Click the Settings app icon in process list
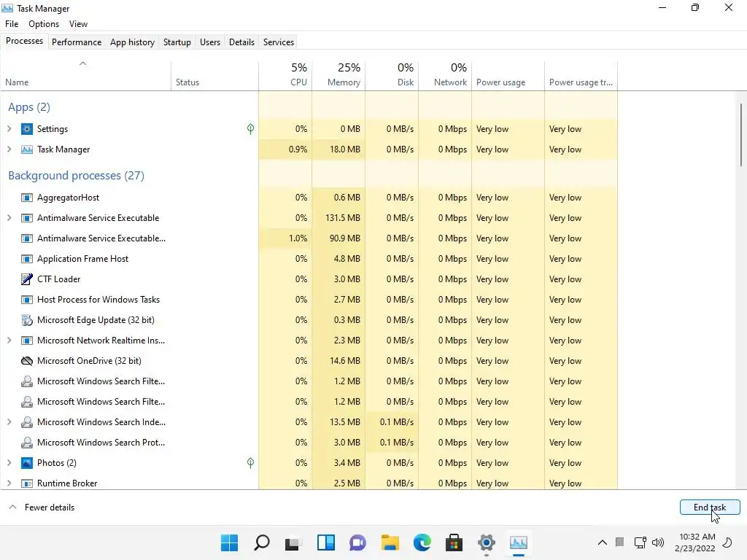This screenshot has width=747, height=560. click(27, 129)
